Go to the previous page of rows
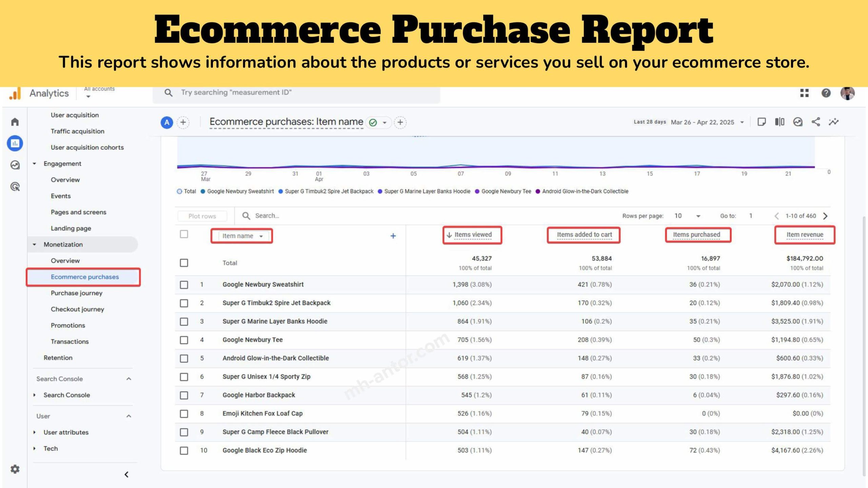Viewport: 868px width, 488px height. click(x=776, y=216)
